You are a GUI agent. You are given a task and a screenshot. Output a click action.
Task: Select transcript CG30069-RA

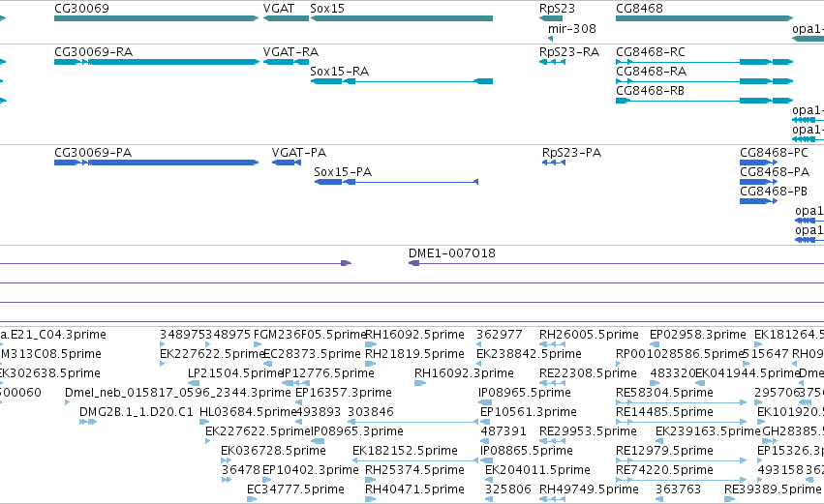click(x=156, y=62)
